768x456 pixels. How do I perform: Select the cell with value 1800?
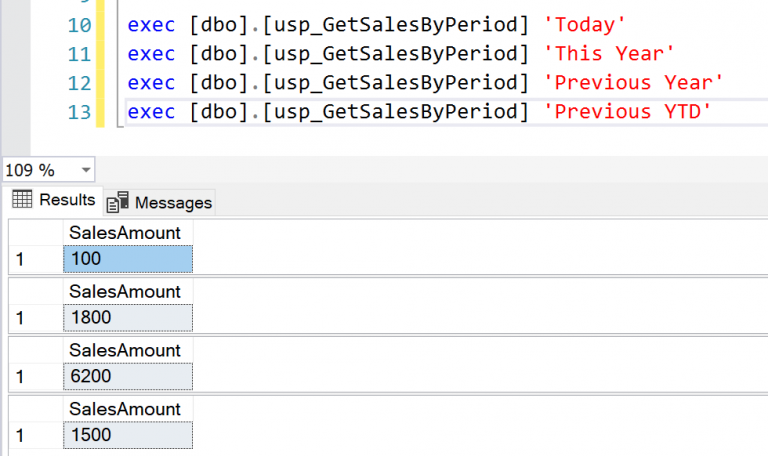127,318
